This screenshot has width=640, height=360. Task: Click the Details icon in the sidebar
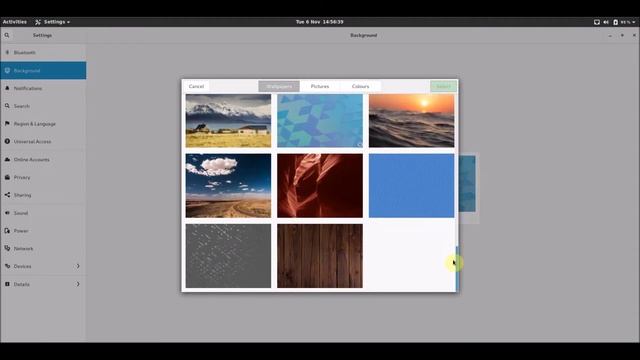pyautogui.click(x=7, y=284)
